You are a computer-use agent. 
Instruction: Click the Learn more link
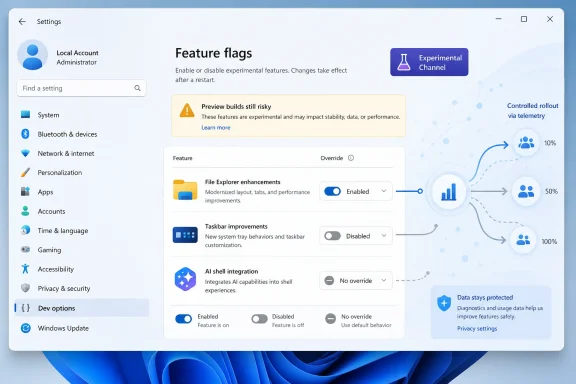point(216,128)
